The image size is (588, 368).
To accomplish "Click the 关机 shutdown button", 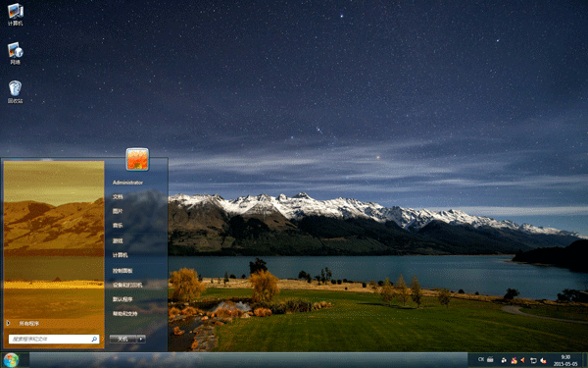I will click(x=123, y=340).
